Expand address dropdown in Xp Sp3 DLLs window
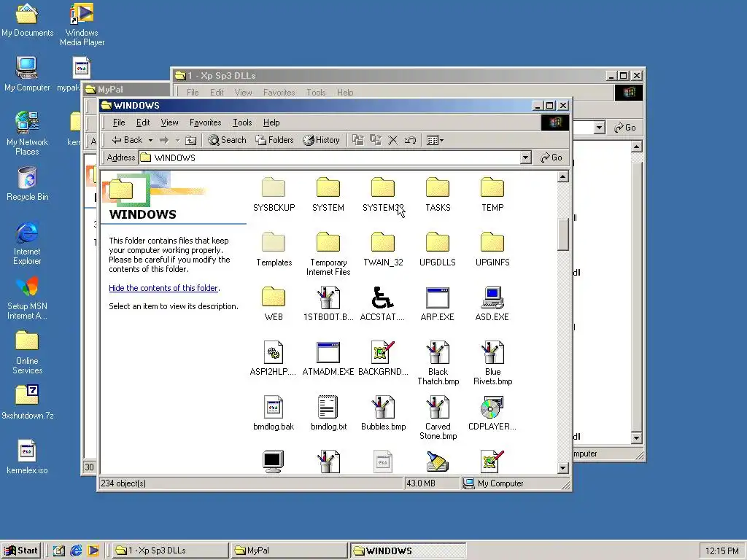This screenshot has width=747, height=560. pyautogui.click(x=600, y=128)
